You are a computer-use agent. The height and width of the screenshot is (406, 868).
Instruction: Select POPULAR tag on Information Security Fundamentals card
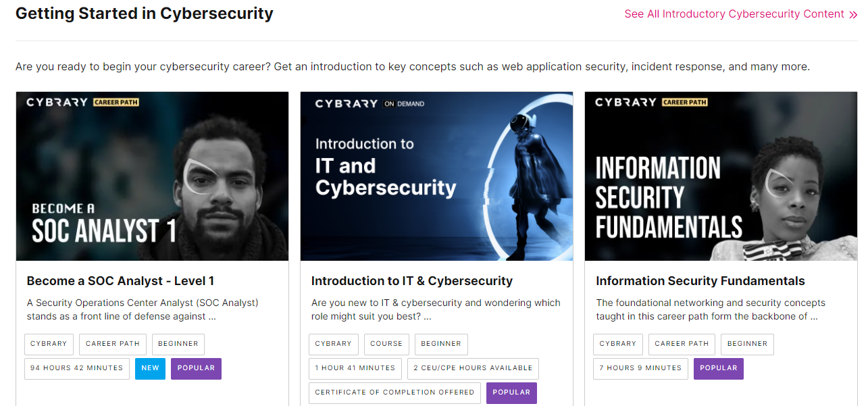pyautogui.click(x=718, y=368)
